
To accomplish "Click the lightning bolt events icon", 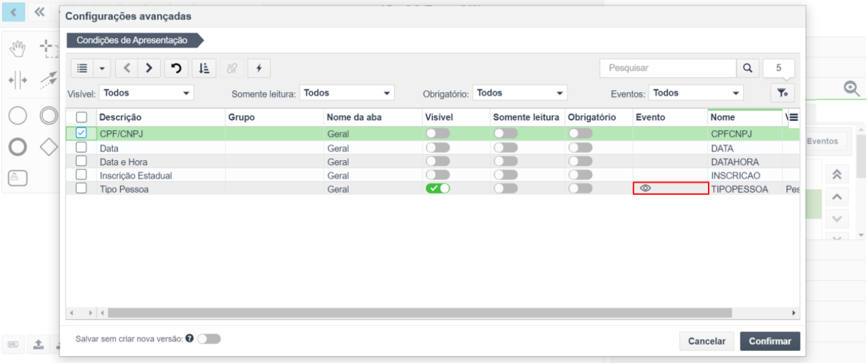I will [259, 68].
